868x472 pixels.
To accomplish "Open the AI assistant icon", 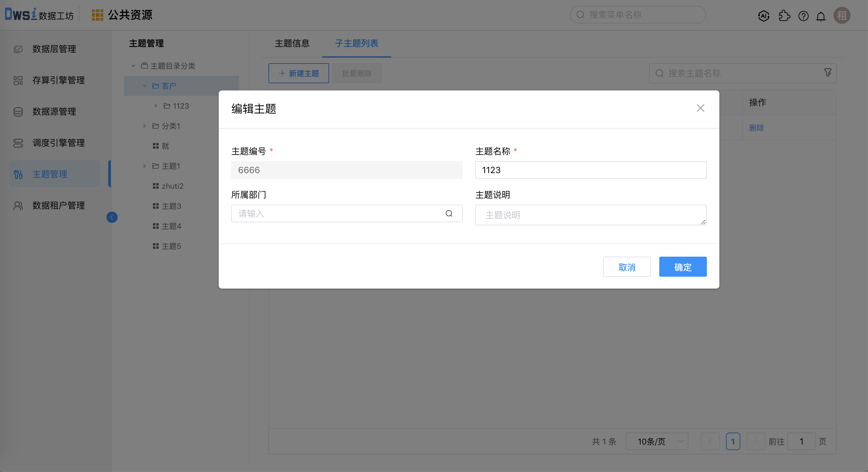I will (763, 16).
